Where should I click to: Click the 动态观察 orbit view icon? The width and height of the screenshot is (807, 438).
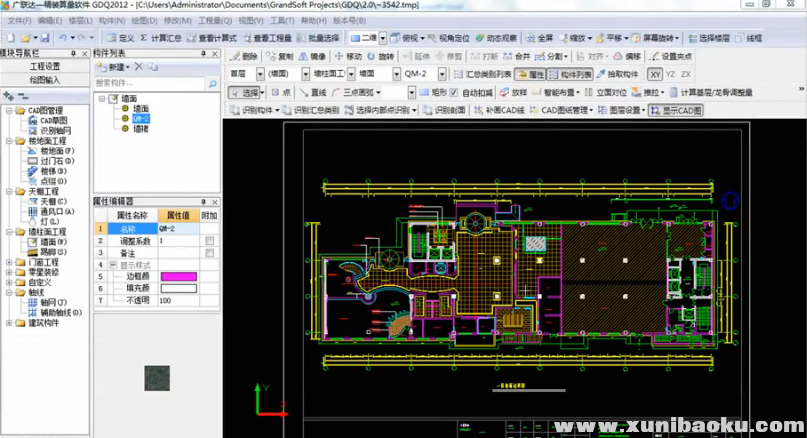[479, 38]
